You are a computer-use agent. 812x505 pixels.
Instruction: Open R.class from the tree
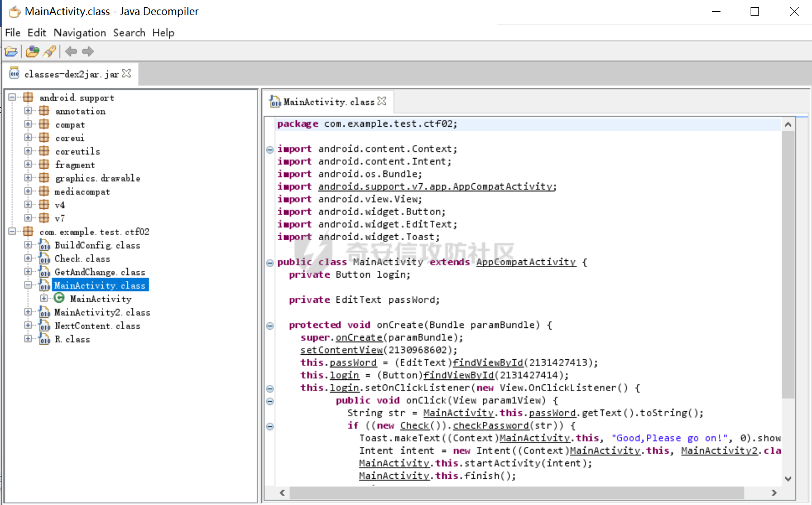(72, 339)
